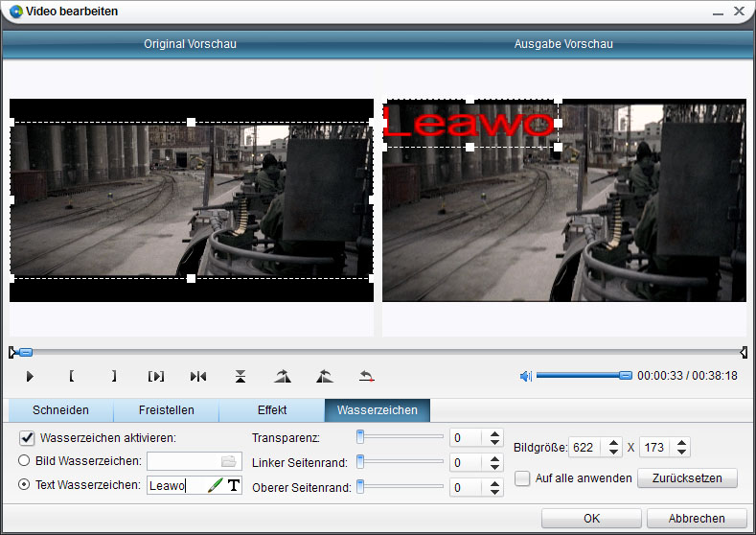Open the Effekt tab
Image resolution: width=756 pixels, height=535 pixels.
pos(271,410)
